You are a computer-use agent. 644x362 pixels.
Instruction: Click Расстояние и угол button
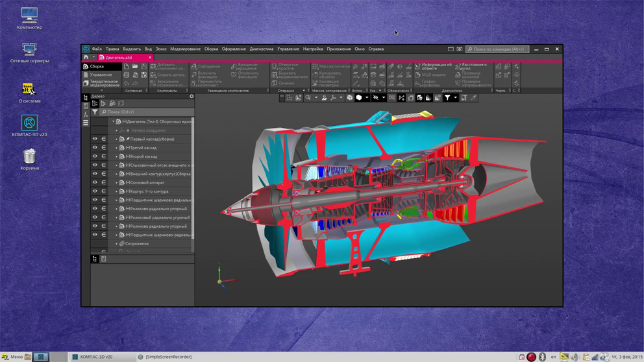point(471,66)
